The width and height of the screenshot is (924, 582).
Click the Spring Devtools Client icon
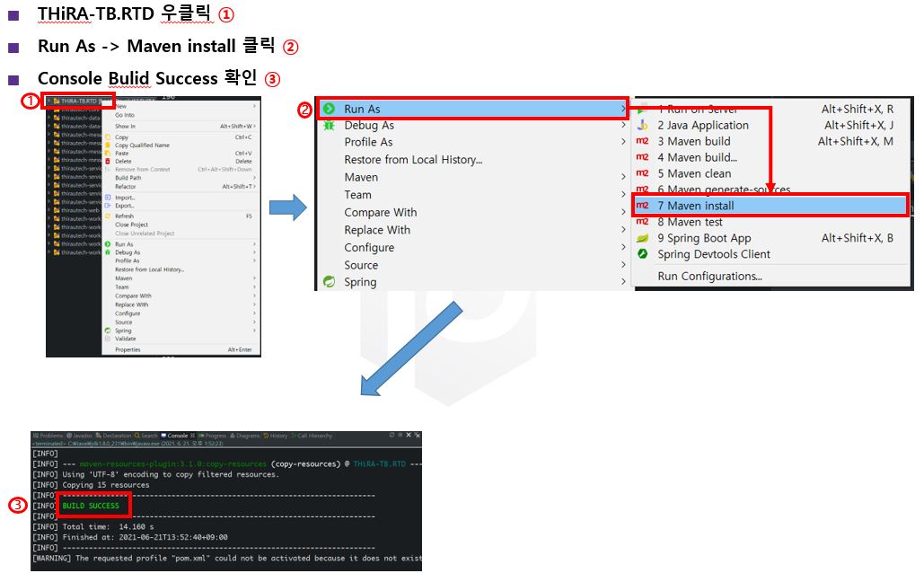point(642,254)
